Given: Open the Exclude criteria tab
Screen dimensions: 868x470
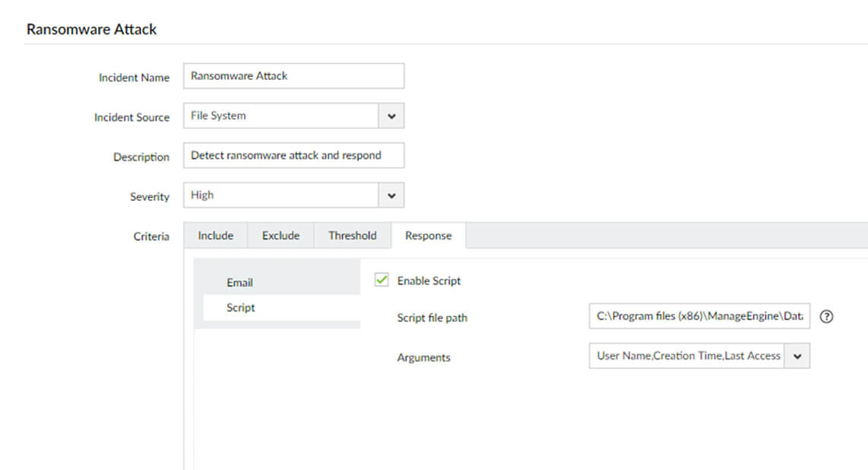Looking at the screenshot, I should click(280, 236).
